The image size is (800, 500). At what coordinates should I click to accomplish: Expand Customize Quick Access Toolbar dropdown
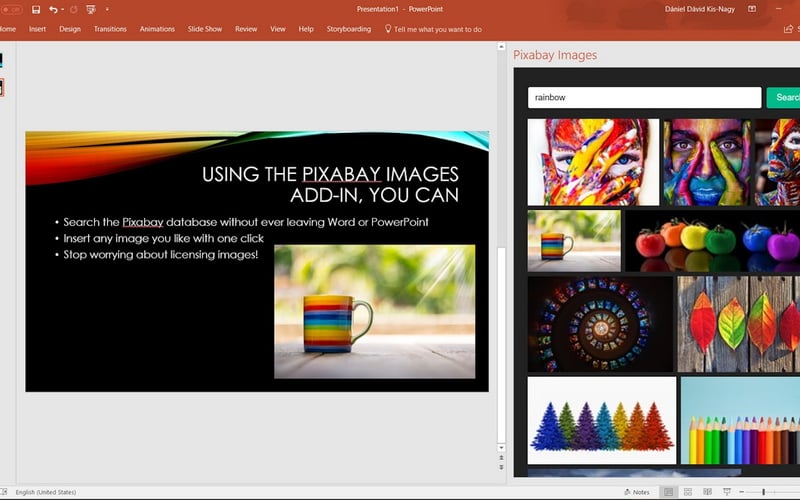[107, 9]
